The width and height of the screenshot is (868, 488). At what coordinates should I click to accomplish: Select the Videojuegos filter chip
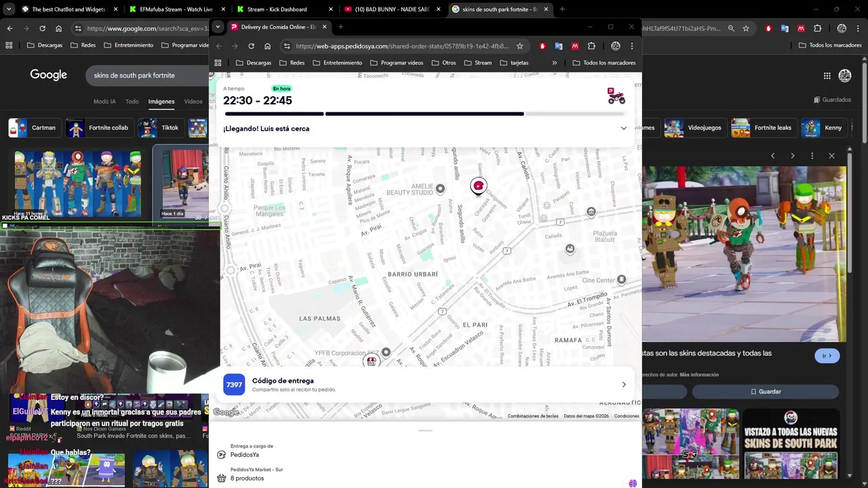(x=695, y=128)
